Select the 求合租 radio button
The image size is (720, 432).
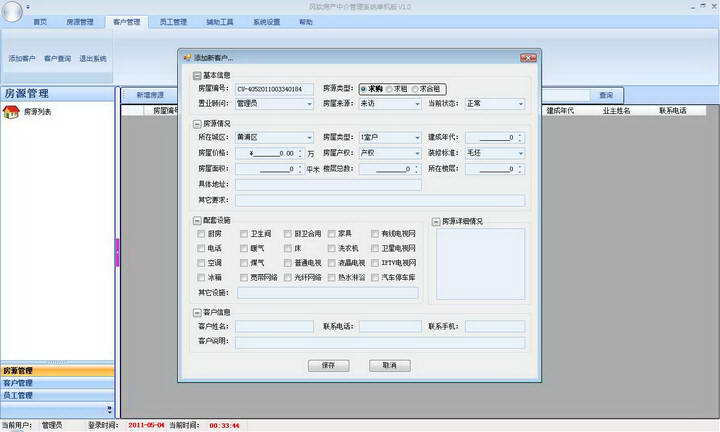tap(415, 89)
